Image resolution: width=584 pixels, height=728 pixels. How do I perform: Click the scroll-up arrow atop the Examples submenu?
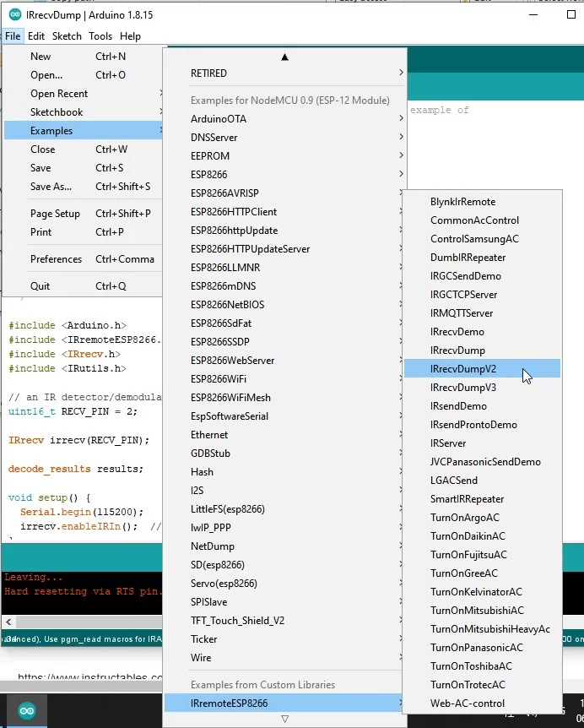point(284,57)
